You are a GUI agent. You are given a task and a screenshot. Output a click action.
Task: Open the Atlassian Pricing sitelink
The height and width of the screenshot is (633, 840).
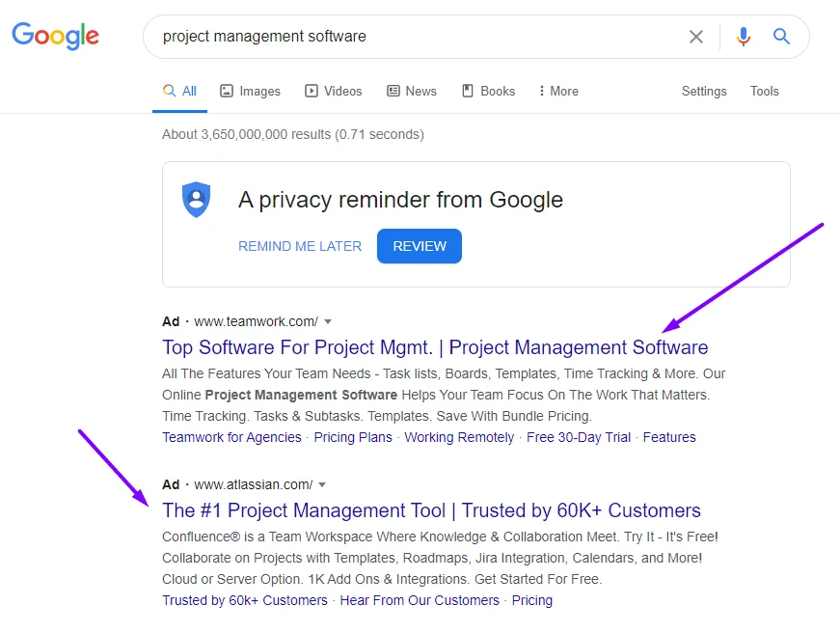532,600
